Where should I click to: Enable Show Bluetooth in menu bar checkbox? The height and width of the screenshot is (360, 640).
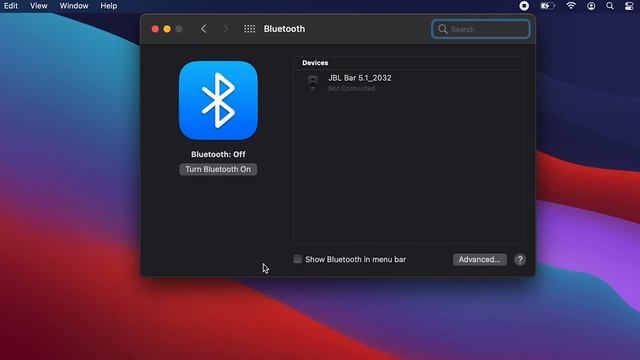298,259
